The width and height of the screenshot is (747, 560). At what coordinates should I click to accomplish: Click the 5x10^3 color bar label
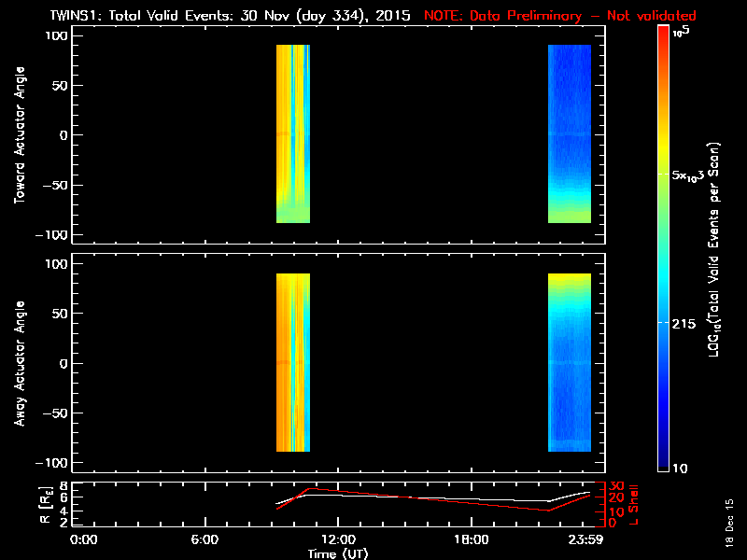[693, 175]
